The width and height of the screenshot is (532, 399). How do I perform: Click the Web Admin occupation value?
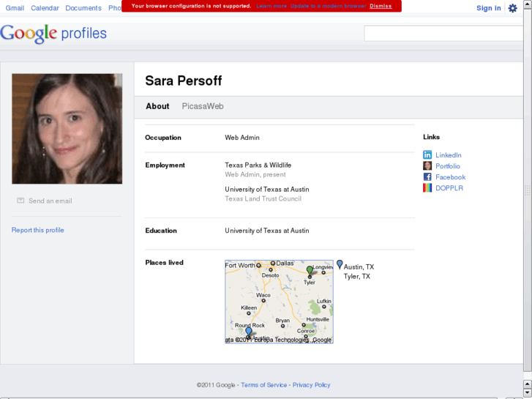[x=242, y=138]
